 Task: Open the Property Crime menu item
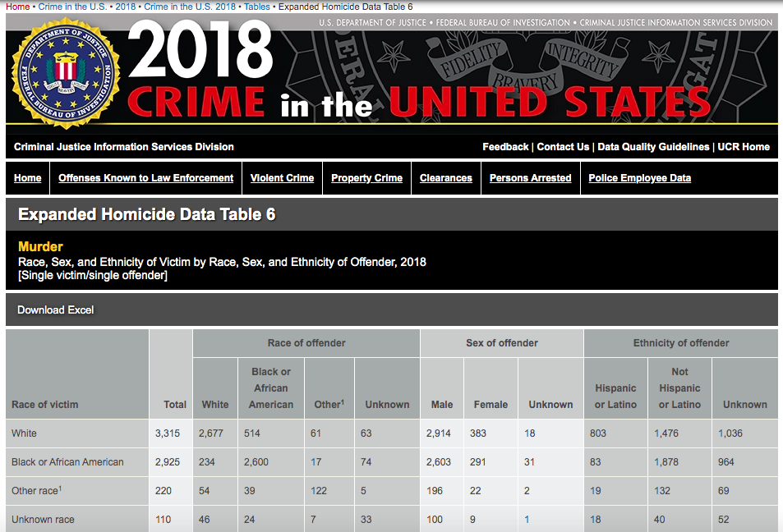pos(366,178)
